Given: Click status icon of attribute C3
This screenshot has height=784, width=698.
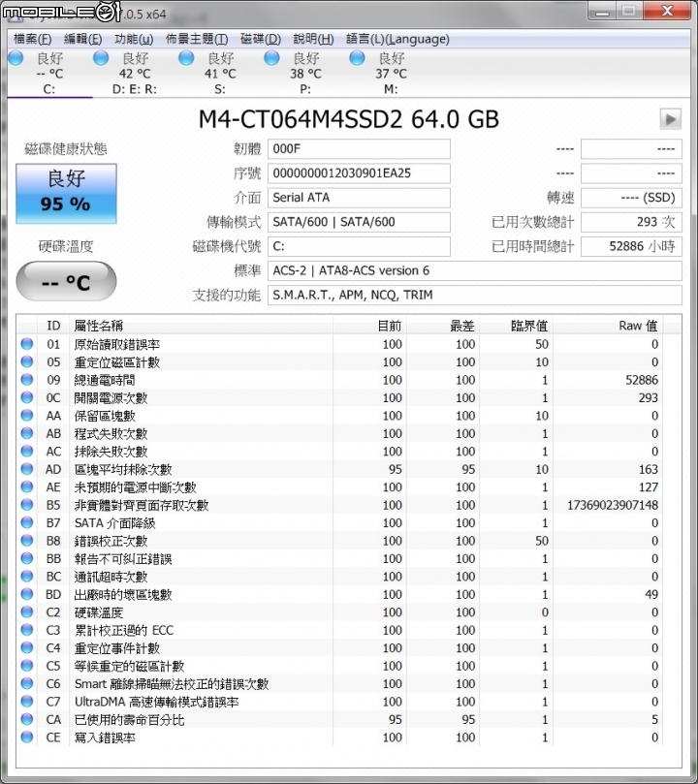Looking at the screenshot, I should pos(27,630).
